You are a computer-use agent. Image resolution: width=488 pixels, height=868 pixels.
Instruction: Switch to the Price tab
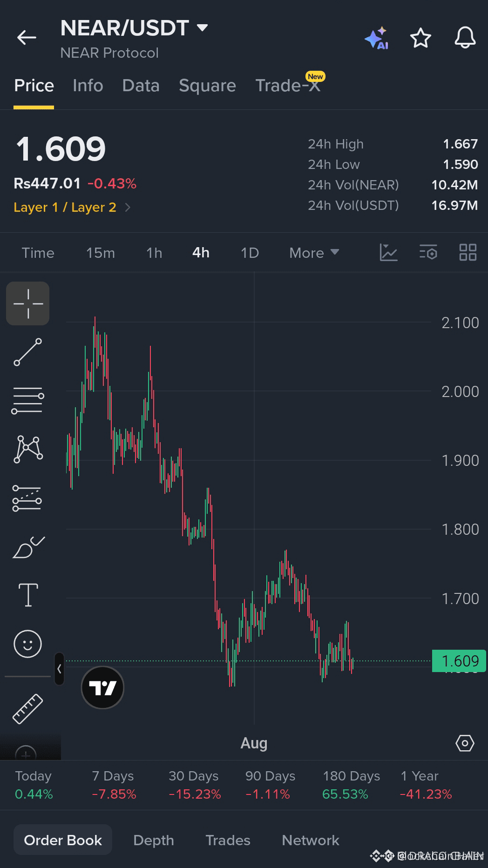[x=34, y=86]
